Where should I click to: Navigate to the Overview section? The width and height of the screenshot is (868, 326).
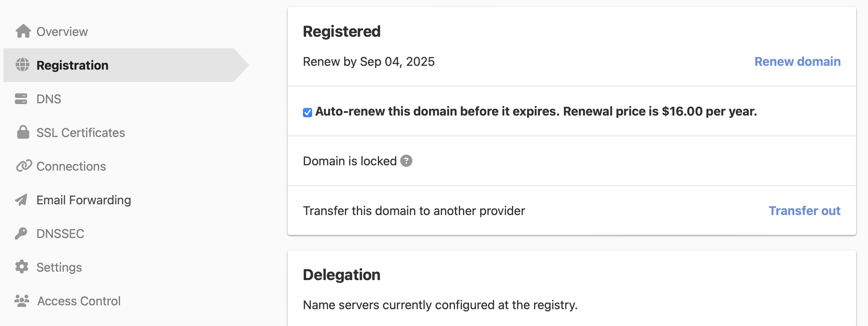tap(62, 31)
